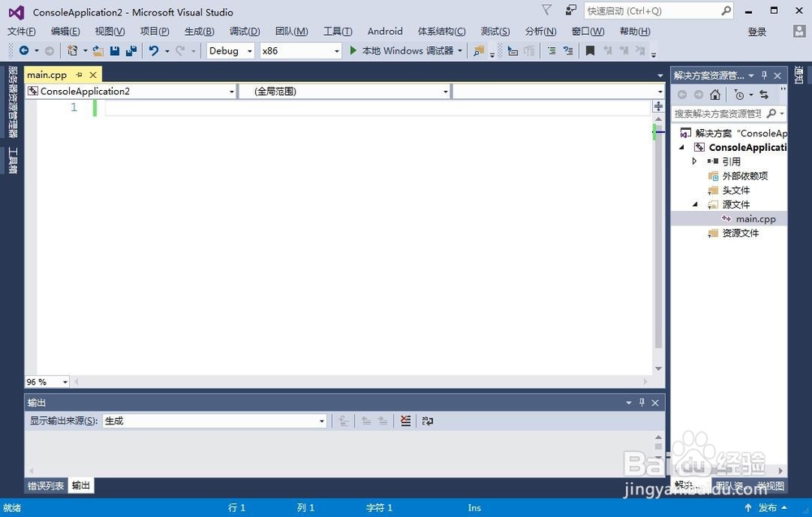Open the 工具(T) menu

click(x=338, y=31)
